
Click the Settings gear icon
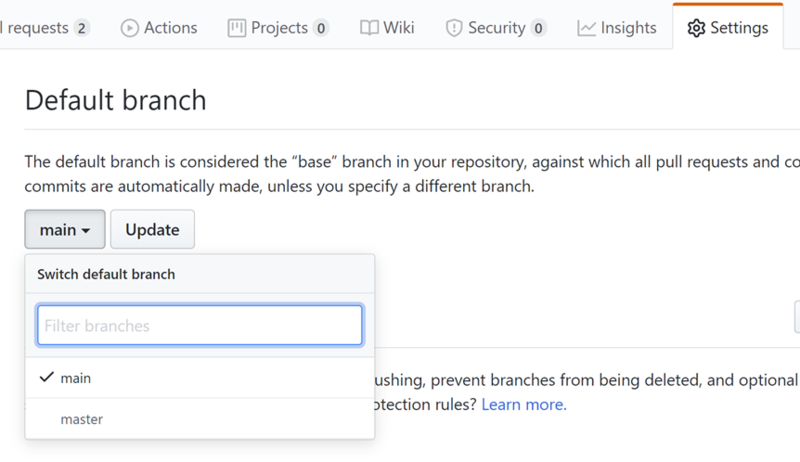pyautogui.click(x=696, y=28)
